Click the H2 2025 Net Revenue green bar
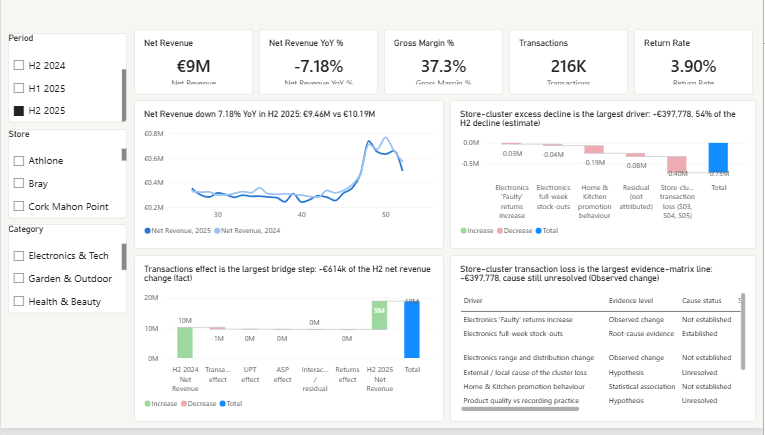This screenshot has height=435, width=765. click(379, 315)
